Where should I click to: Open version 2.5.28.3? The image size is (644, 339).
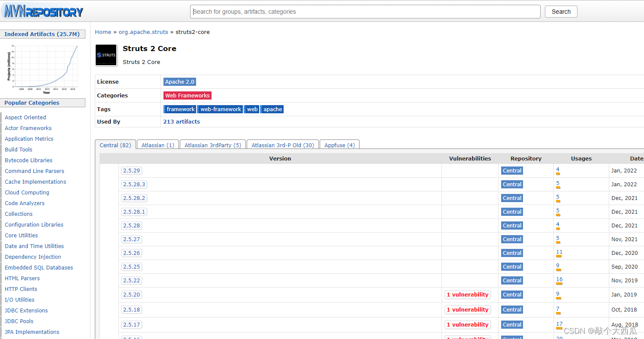pos(134,184)
